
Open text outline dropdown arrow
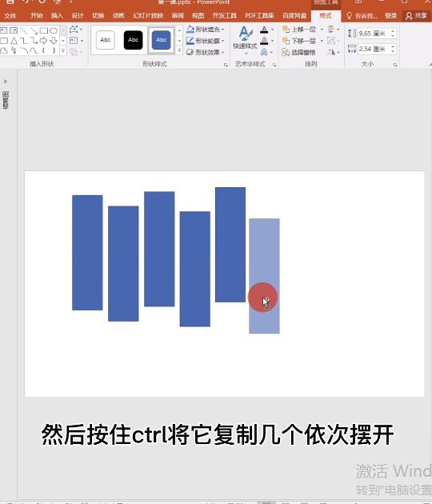coord(273,41)
